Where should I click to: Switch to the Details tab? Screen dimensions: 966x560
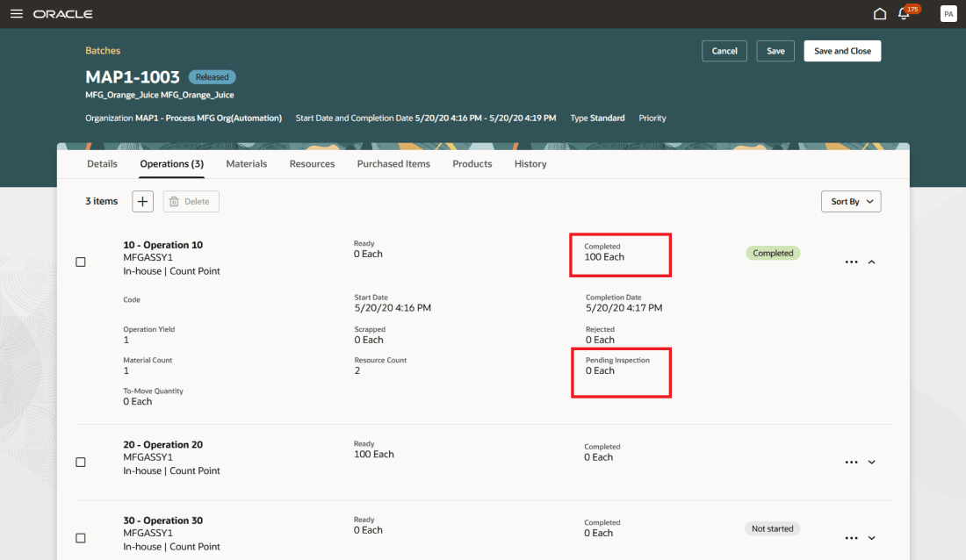[x=102, y=164]
